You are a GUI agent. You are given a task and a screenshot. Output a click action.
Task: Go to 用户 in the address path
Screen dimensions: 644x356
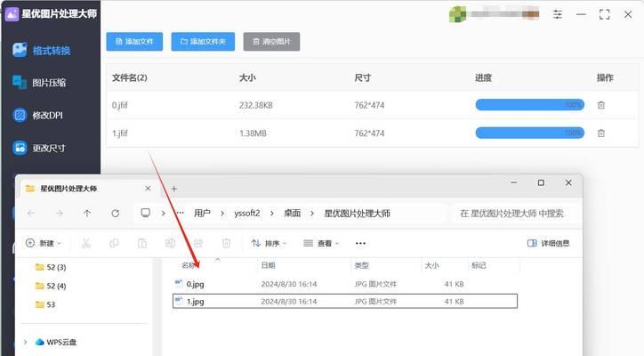pyautogui.click(x=202, y=214)
